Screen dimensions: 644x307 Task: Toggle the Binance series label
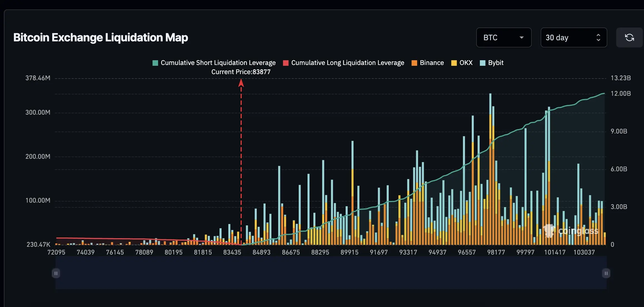tap(432, 63)
